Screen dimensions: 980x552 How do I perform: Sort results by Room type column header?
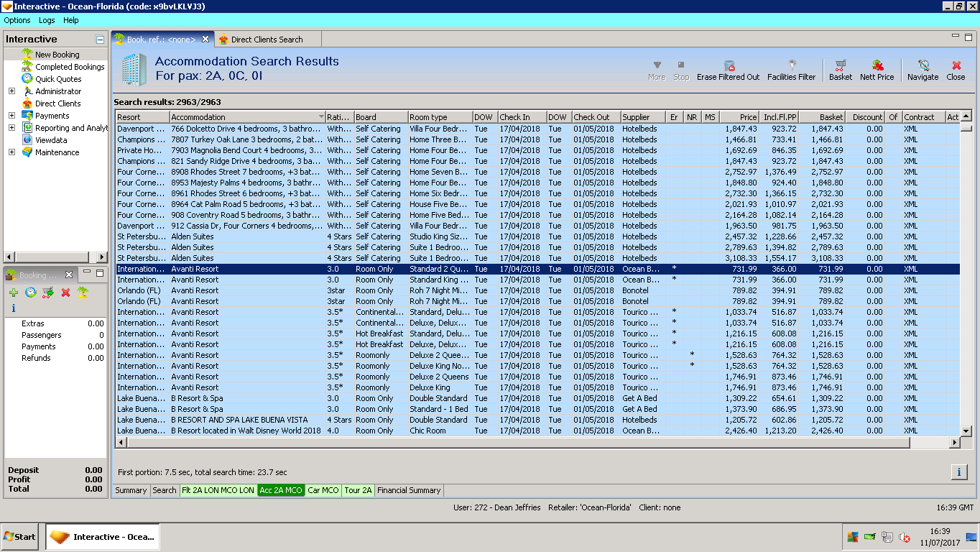440,117
